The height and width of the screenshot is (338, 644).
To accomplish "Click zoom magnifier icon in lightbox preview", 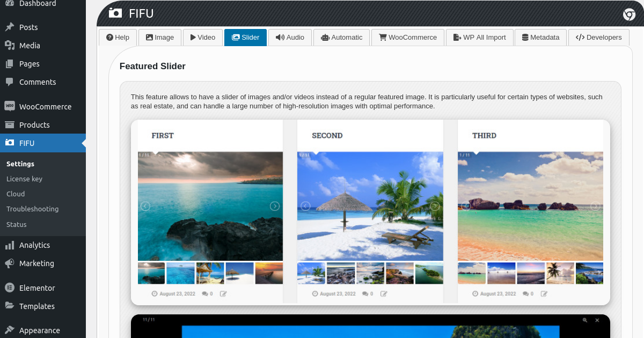I will [586, 320].
